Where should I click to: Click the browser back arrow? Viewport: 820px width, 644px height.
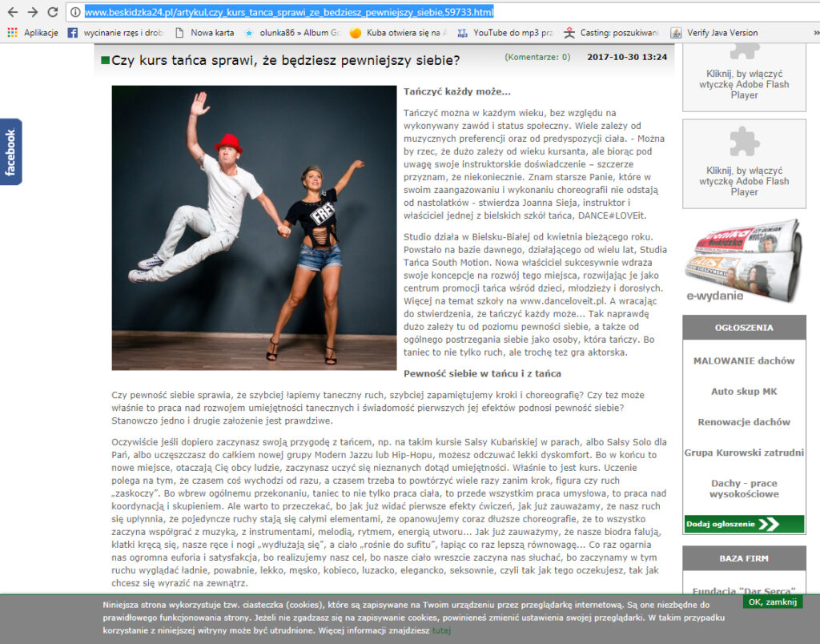tap(12, 12)
